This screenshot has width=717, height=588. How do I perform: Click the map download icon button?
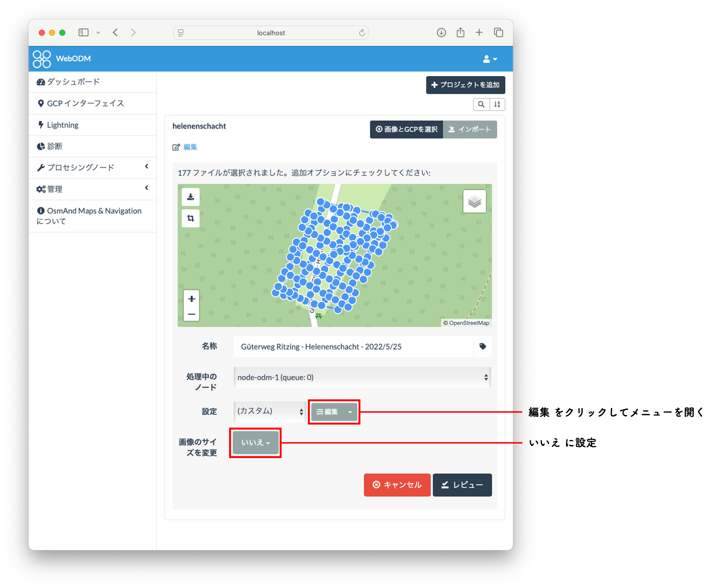pyautogui.click(x=191, y=197)
